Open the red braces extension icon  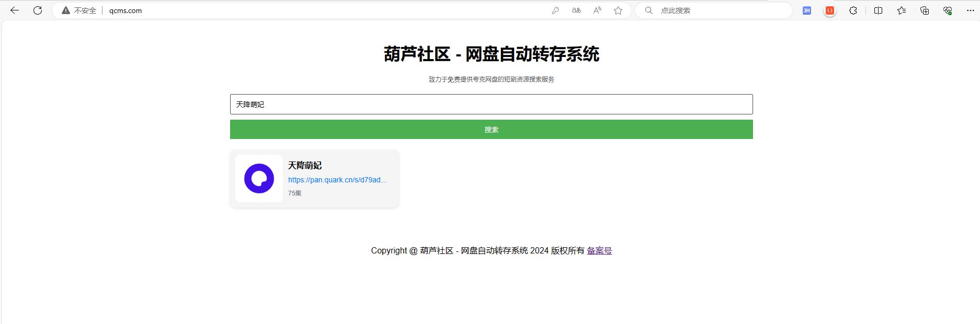coord(829,10)
